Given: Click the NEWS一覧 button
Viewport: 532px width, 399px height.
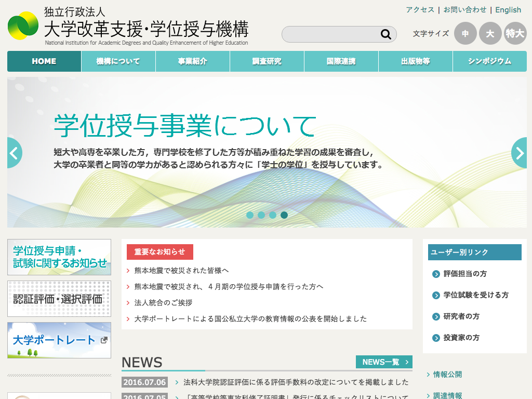Looking at the screenshot, I should pyautogui.click(x=384, y=362).
